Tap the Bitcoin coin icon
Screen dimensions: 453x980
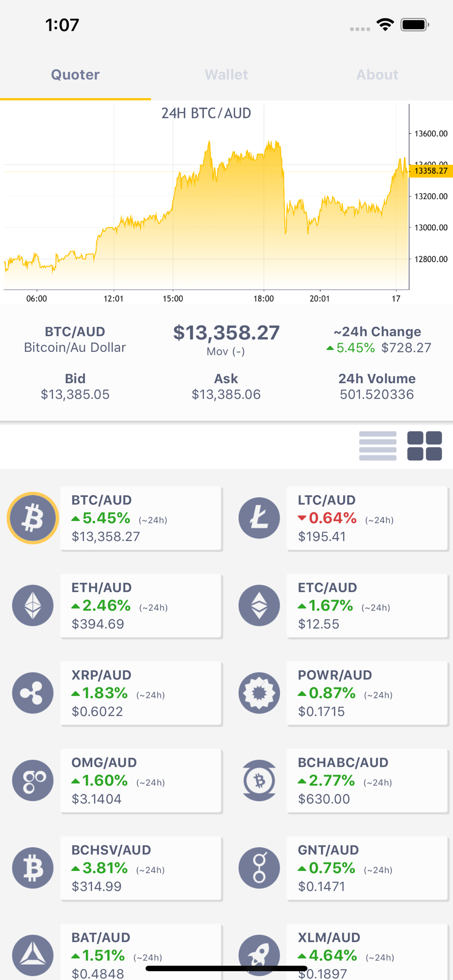click(x=33, y=518)
